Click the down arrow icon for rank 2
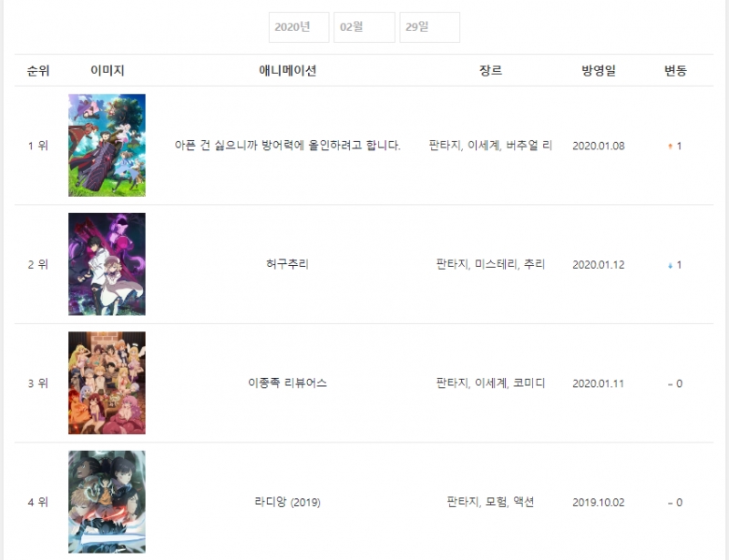Screen dimensions: 729x560 tap(670, 265)
